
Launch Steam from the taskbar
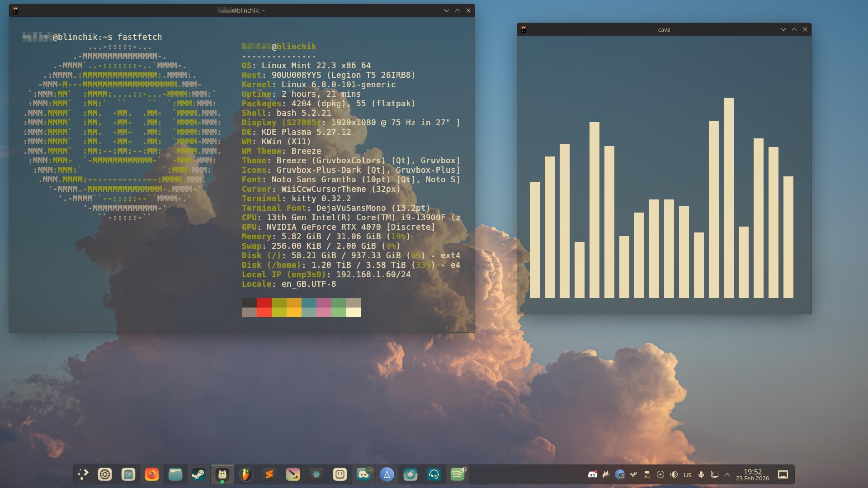coord(198,474)
